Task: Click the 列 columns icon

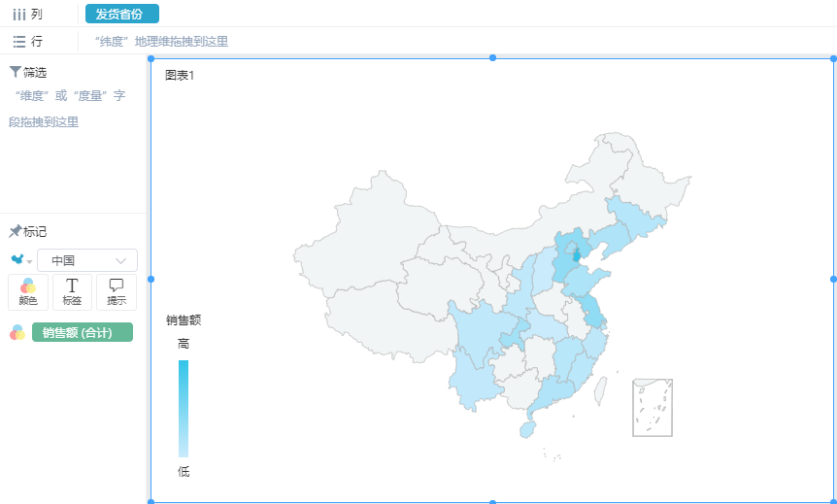Action: (19, 15)
